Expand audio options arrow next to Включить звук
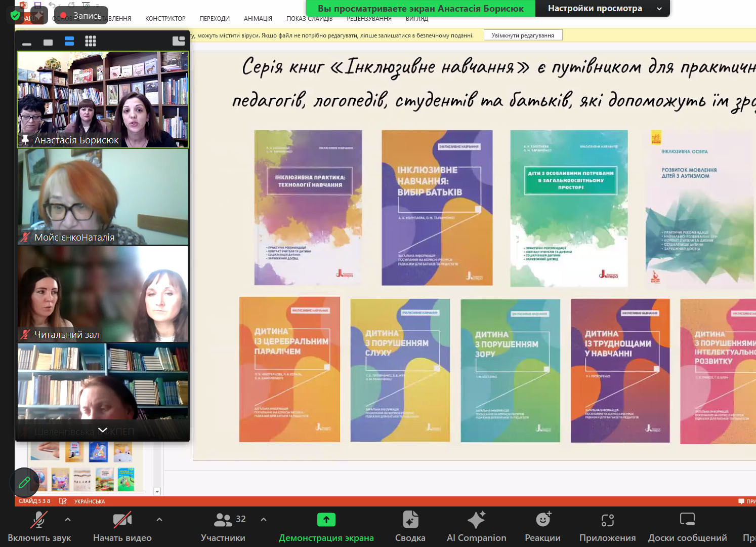This screenshot has height=547, width=756. click(x=68, y=520)
